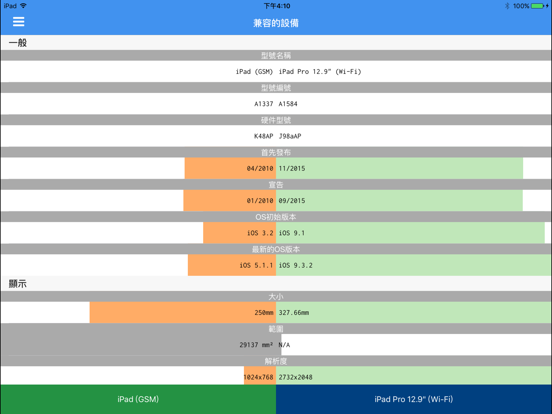
Task: Tap the 大小 row header
Action: click(x=276, y=297)
